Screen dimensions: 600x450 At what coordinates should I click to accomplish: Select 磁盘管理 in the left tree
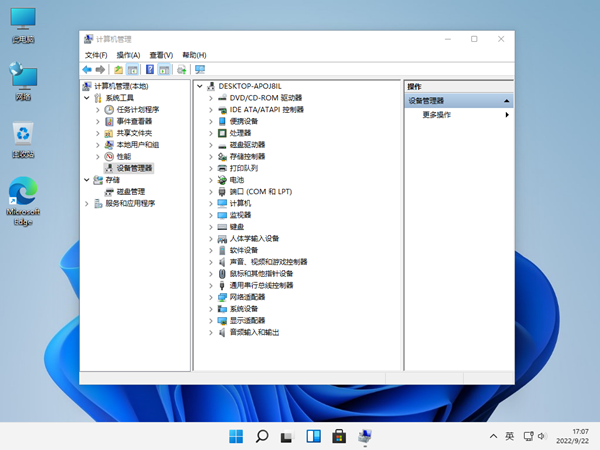[x=130, y=192]
